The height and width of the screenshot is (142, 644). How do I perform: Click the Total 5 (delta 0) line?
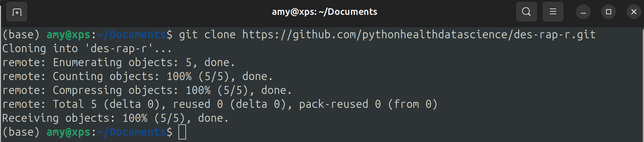click(x=220, y=104)
